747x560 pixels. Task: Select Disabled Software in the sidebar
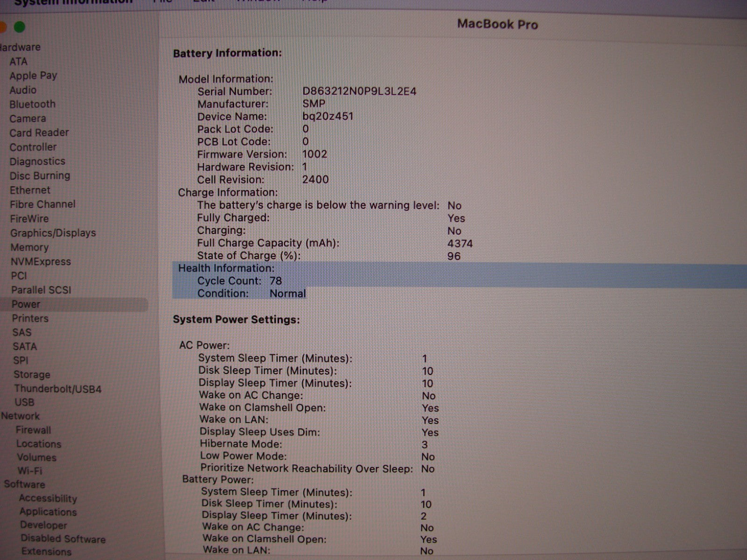pyautogui.click(x=63, y=539)
